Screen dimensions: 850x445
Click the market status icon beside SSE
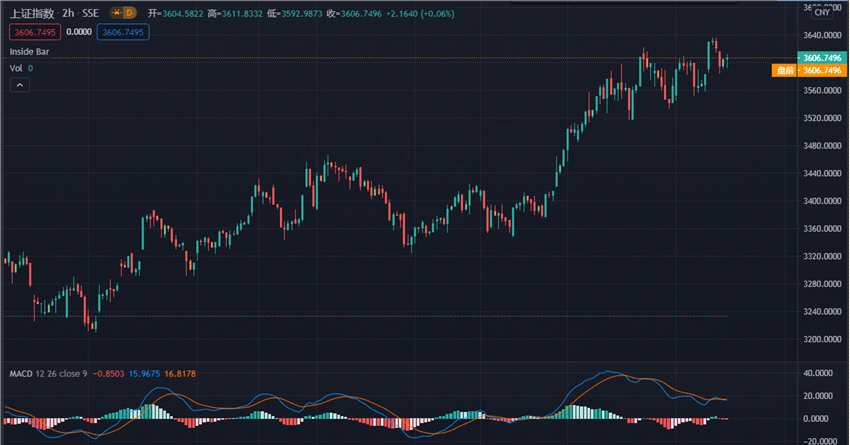pyautogui.click(x=114, y=15)
